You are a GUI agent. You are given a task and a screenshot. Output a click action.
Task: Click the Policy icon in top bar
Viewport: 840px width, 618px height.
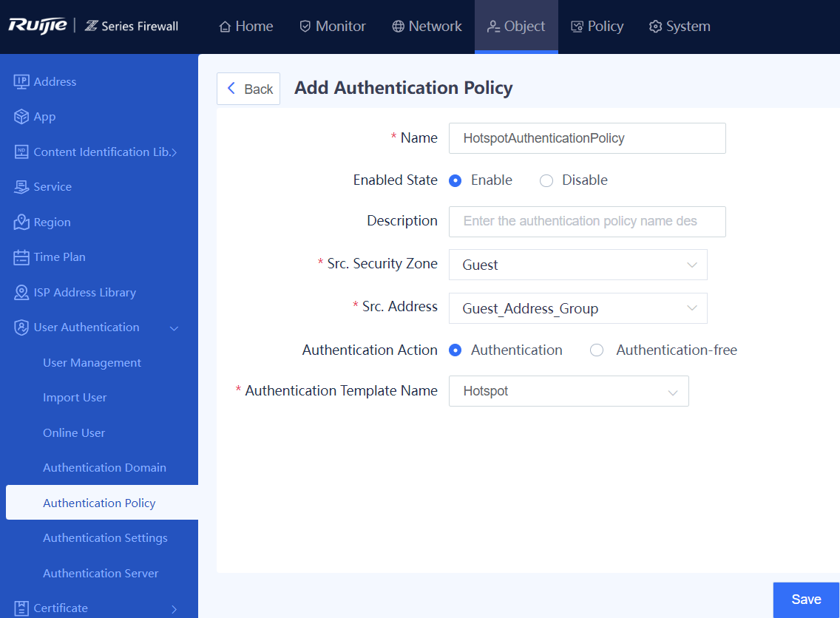[x=577, y=26]
